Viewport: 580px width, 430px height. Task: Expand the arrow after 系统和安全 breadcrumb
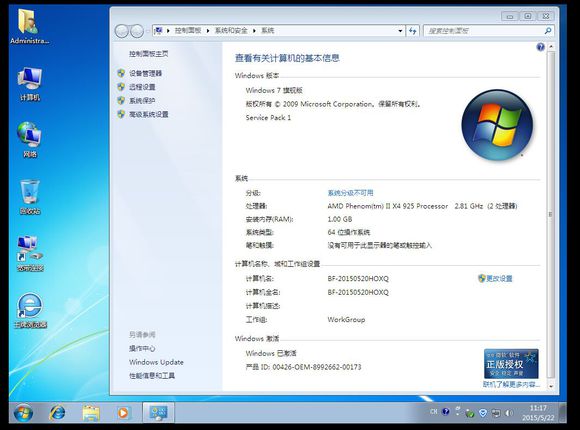(254, 31)
